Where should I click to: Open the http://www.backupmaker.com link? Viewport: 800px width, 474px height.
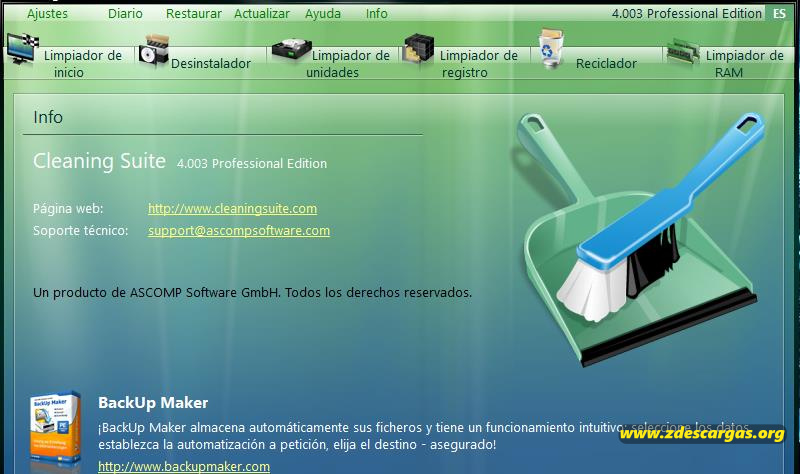click(x=184, y=466)
